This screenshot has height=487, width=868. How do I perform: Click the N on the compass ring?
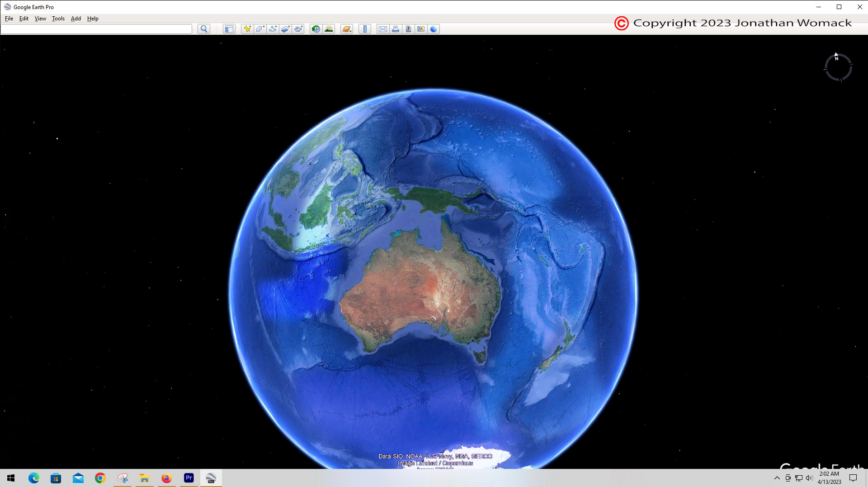[836, 58]
